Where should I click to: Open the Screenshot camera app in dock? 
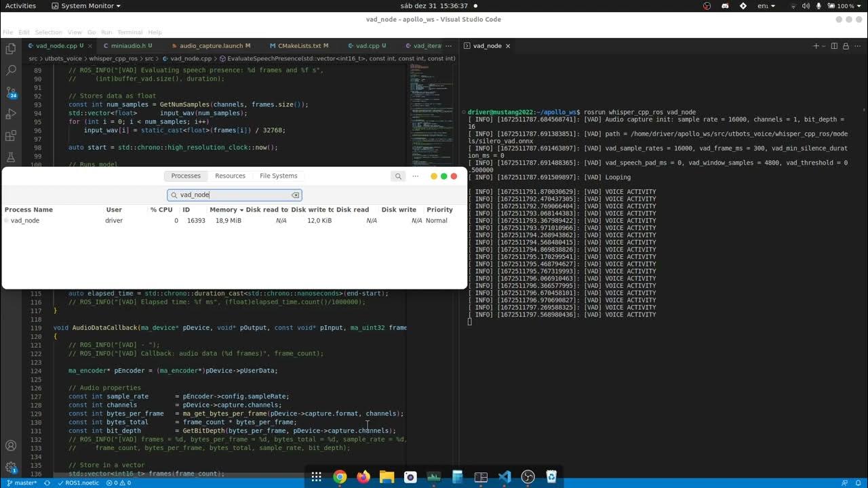pyautogui.click(x=410, y=477)
